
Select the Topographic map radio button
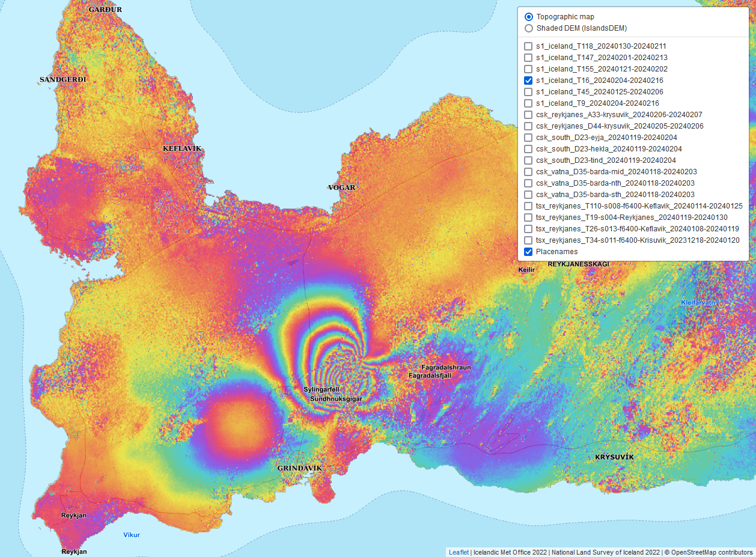pyautogui.click(x=529, y=17)
